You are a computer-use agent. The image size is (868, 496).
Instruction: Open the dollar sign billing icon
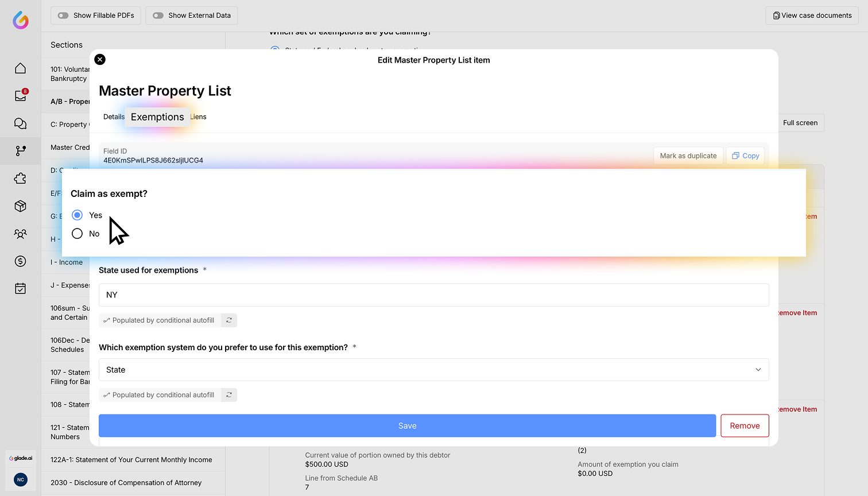20,261
